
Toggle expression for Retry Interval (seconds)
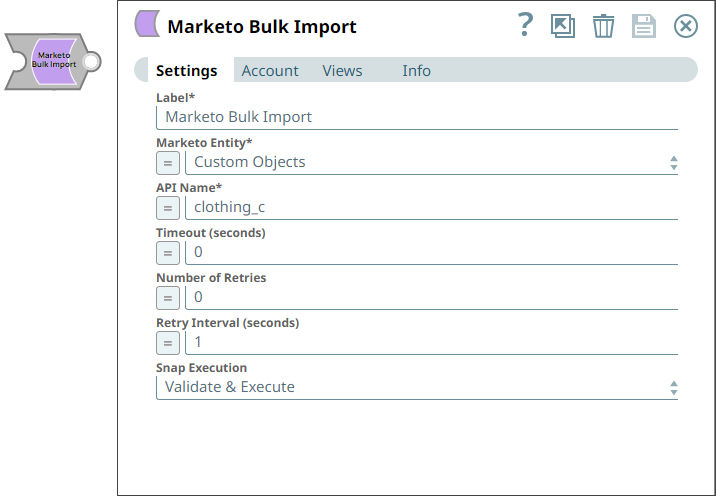[168, 343]
